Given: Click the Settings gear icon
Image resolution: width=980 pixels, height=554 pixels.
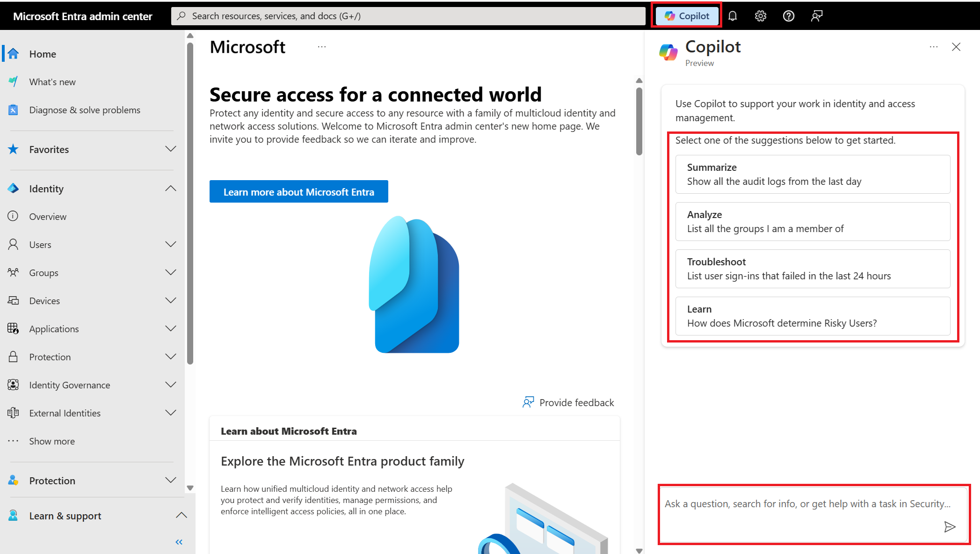Looking at the screenshot, I should point(761,15).
